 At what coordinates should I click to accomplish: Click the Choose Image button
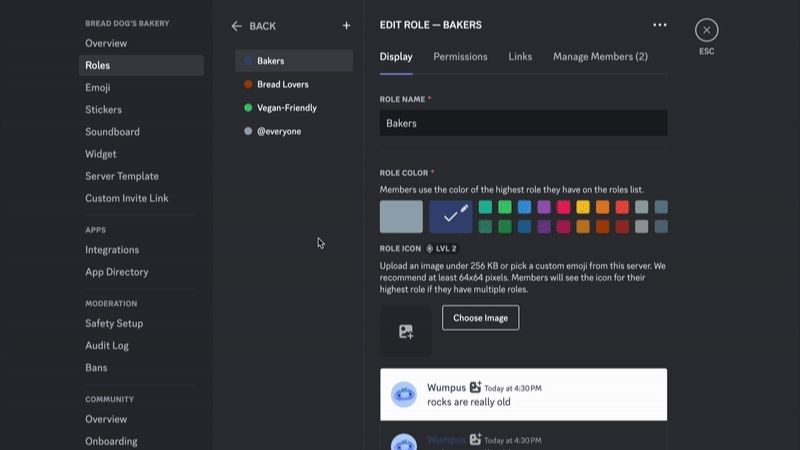tap(480, 318)
